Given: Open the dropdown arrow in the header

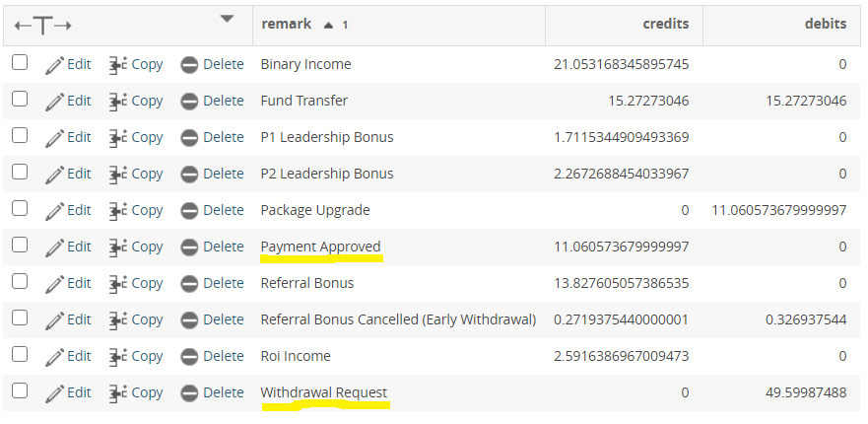Looking at the screenshot, I should point(228,18).
